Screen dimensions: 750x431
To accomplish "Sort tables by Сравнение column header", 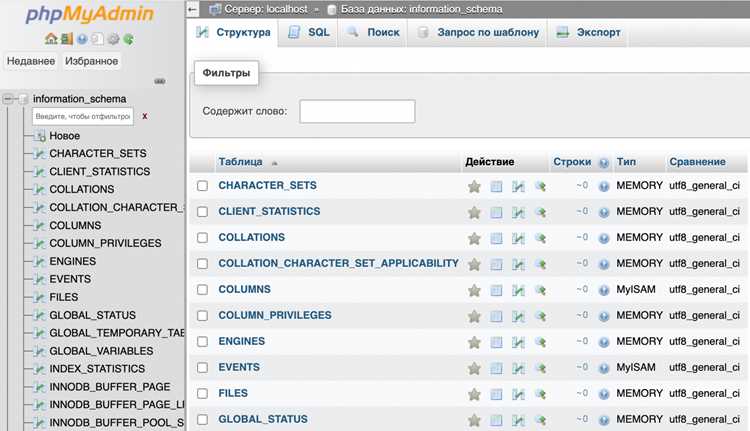I will coord(697,162).
